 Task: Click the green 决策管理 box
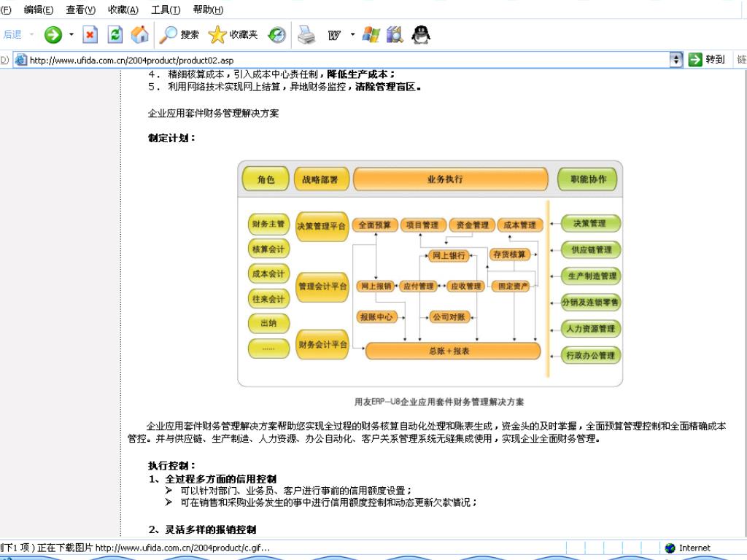[591, 223]
